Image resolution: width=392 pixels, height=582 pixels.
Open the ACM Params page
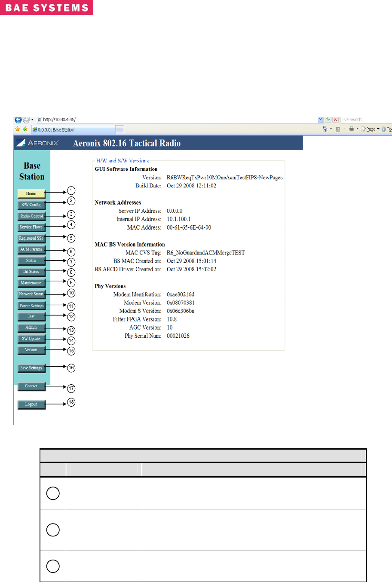[31, 249]
